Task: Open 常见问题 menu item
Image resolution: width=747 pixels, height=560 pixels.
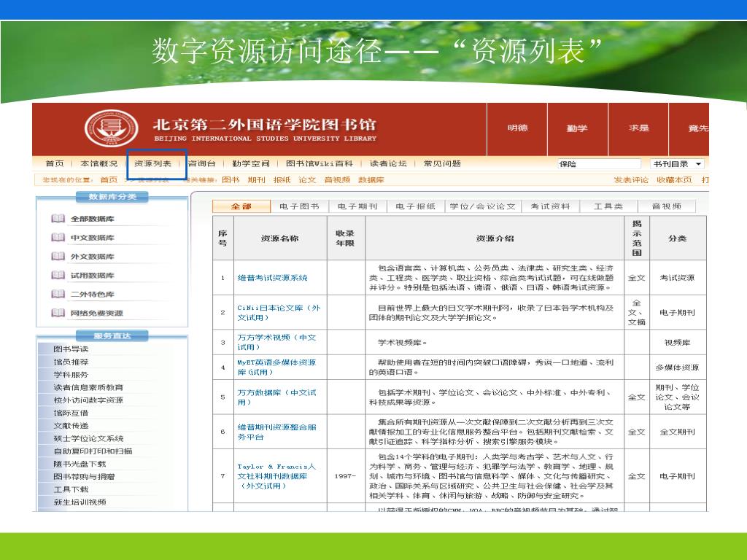Action: click(442, 163)
